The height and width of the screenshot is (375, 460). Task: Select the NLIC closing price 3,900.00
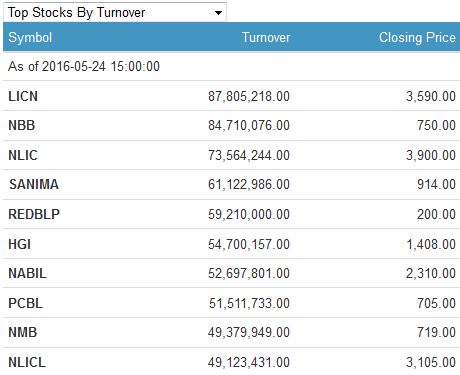tap(431, 155)
